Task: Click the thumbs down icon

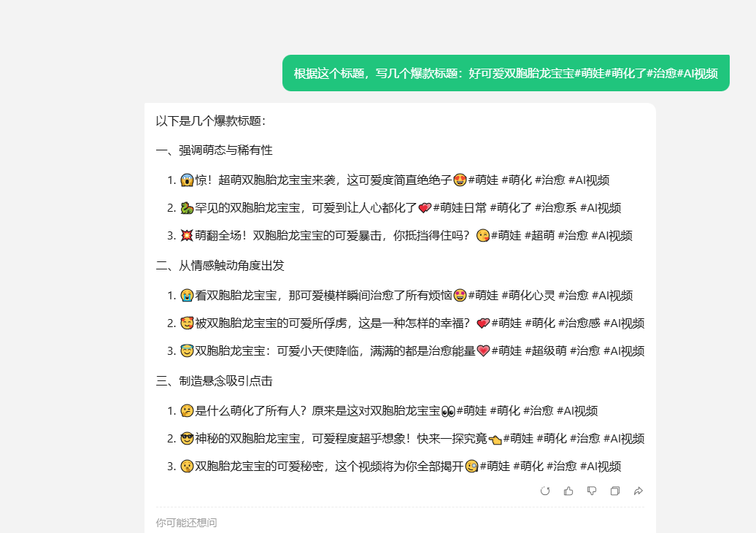Action: click(592, 491)
